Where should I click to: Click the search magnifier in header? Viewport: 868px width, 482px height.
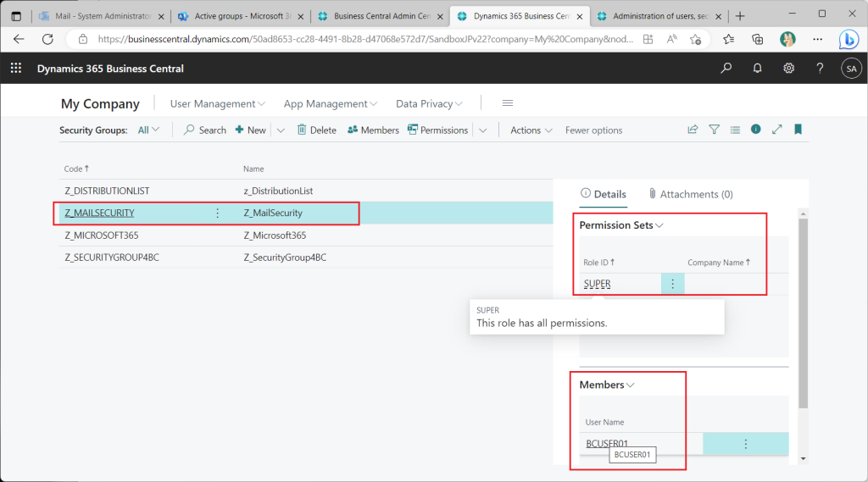tap(726, 69)
